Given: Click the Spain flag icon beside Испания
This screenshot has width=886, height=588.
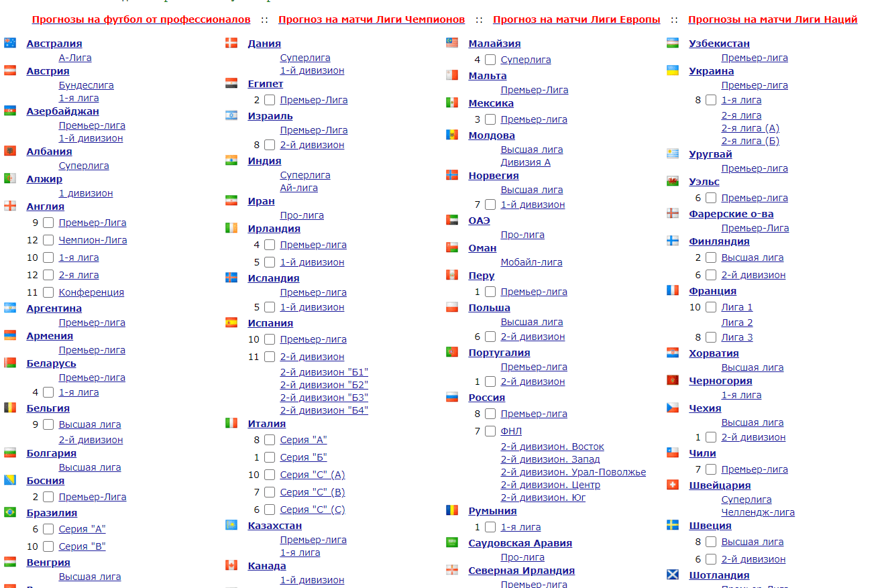Looking at the screenshot, I should (231, 322).
